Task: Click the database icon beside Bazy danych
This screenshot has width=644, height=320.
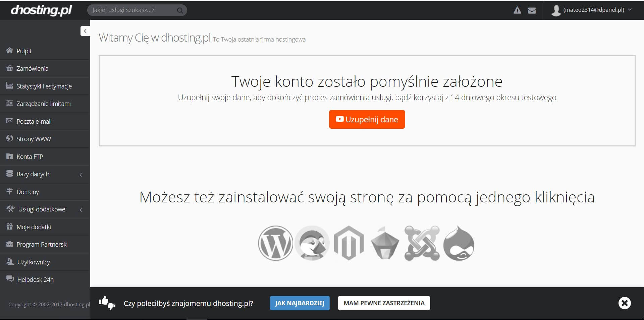Action: point(10,174)
